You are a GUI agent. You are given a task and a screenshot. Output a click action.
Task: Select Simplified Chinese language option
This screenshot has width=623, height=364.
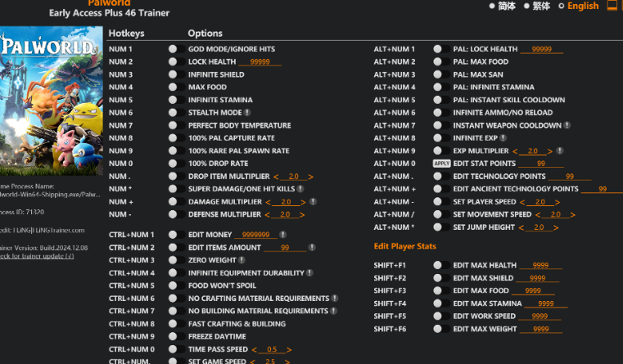click(502, 6)
